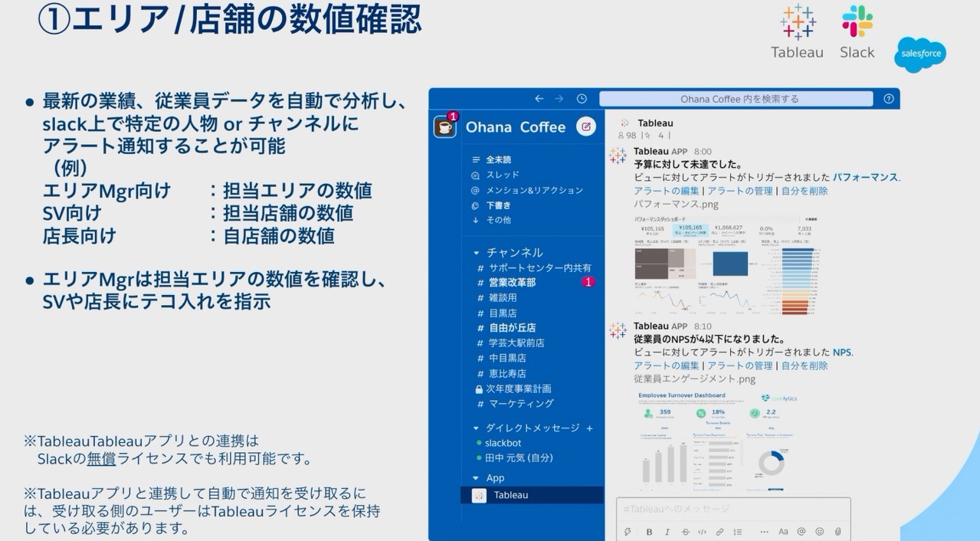This screenshot has height=541, width=980.
Task: Click アラートの編集 in 8:10 message
Action: [x=667, y=366]
